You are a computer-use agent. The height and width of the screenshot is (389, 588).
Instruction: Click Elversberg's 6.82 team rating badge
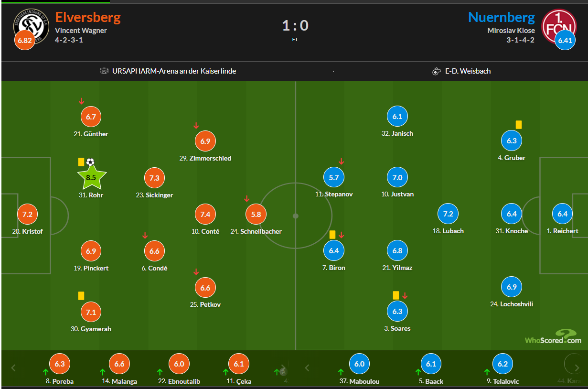(x=24, y=40)
